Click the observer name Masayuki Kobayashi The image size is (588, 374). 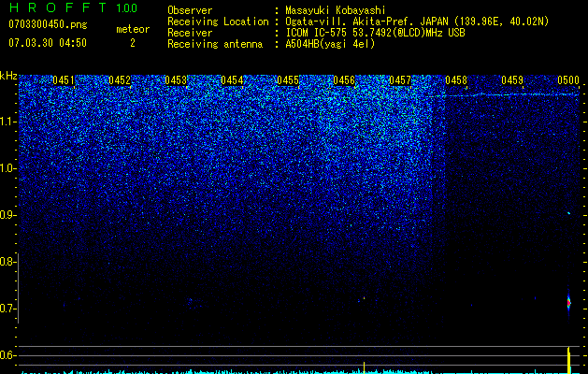[x=336, y=10]
